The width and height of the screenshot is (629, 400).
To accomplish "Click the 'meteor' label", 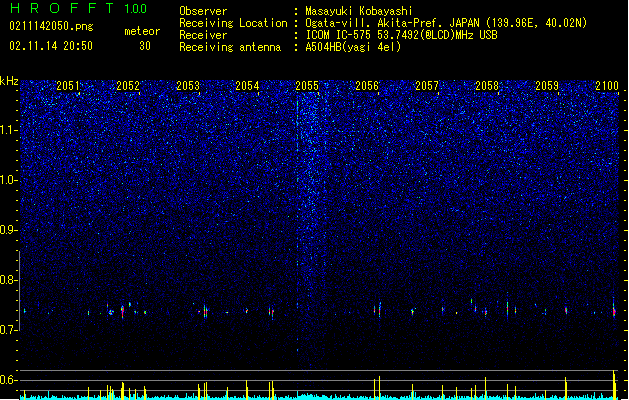I will 142,31.
